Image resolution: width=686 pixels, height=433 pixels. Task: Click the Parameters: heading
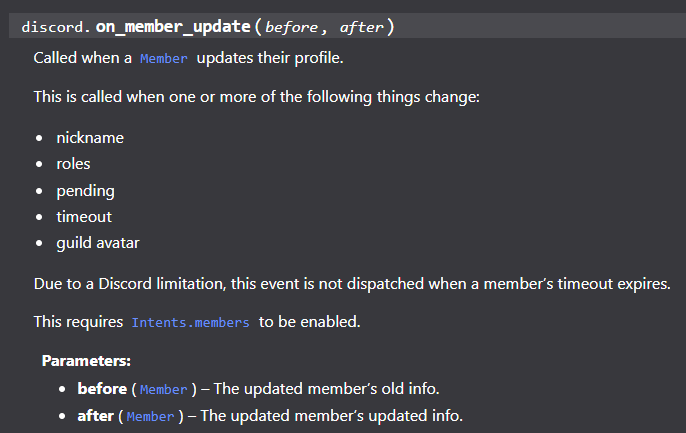tap(86, 360)
